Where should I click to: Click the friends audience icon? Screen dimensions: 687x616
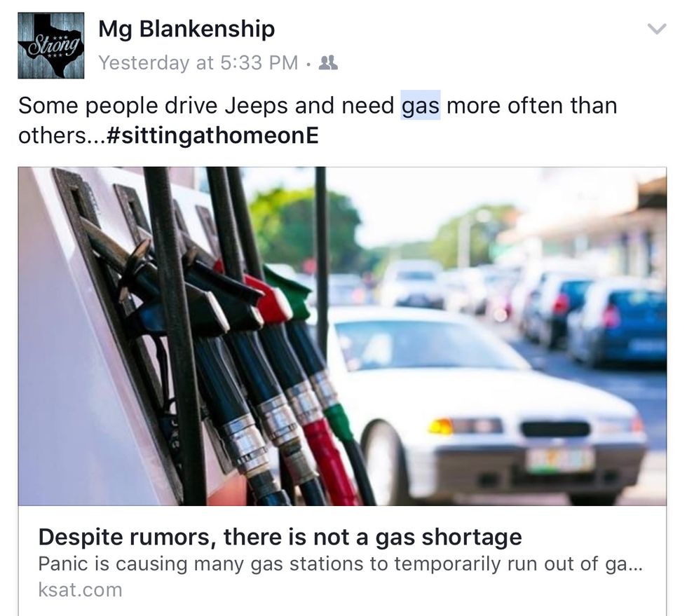(328, 63)
